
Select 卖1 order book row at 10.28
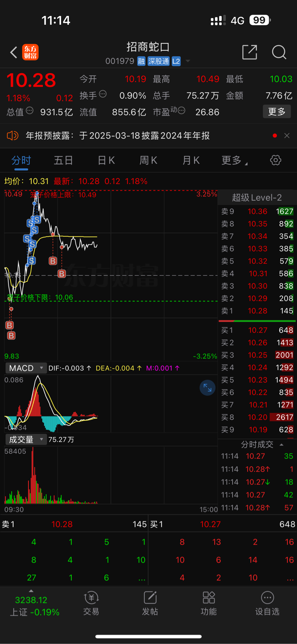(257, 311)
